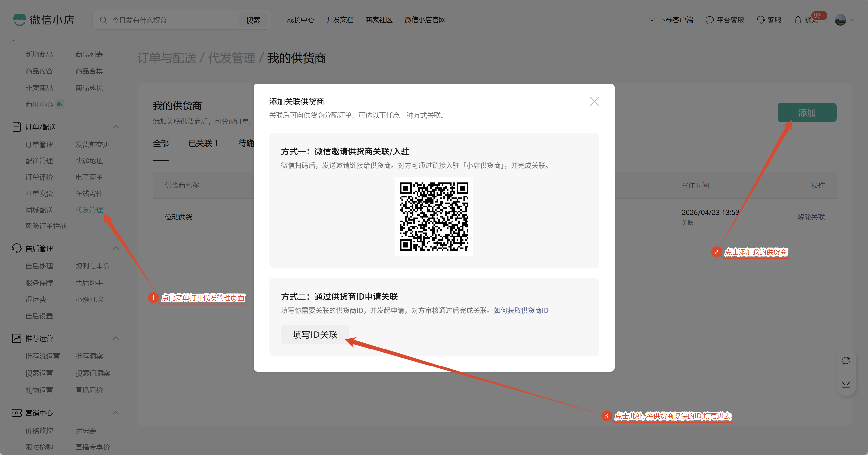The height and width of the screenshot is (455, 868).
Task: Open 订单管理 in sidebar
Action: [39, 144]
